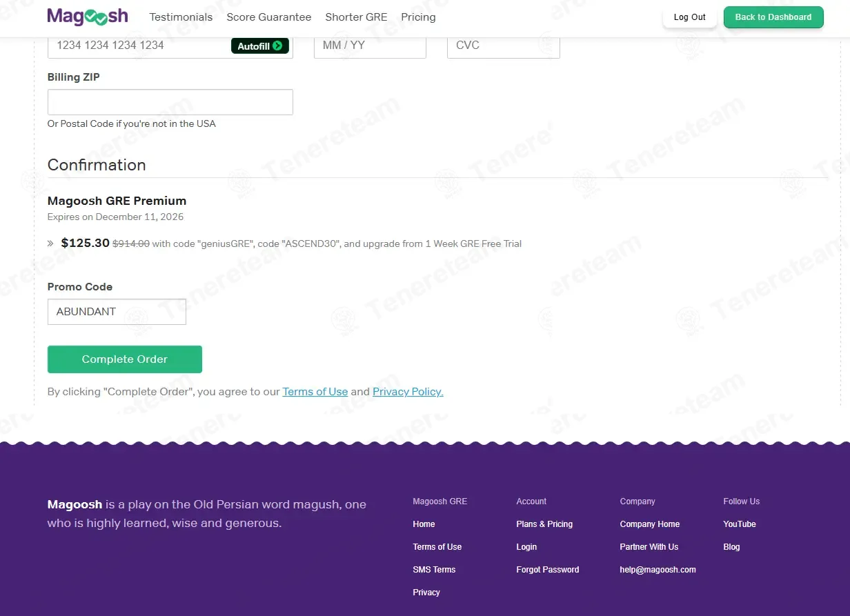Open the Privacy Policy link
The height and width of the screenshot is (616, 850).
coord(408,392)
